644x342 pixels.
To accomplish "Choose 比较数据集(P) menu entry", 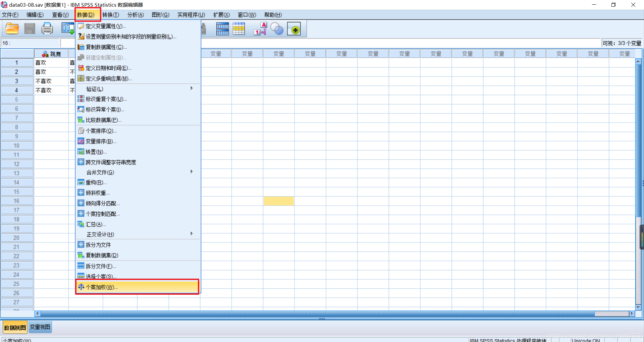I will point(138,120).
